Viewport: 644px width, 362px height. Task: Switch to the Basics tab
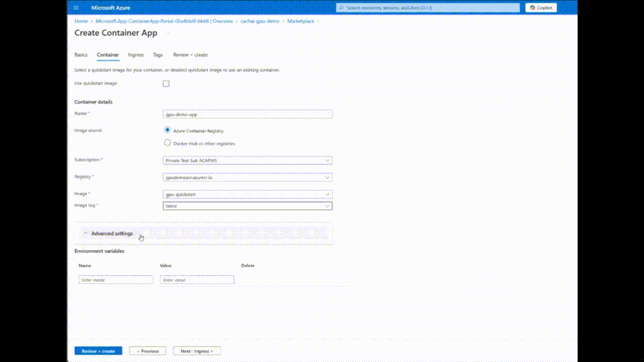(81, 55)
